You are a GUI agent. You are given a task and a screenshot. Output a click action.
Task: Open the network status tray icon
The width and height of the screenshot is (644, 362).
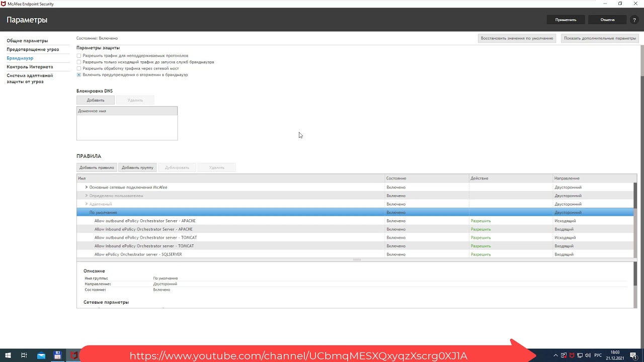click(580, 355)
